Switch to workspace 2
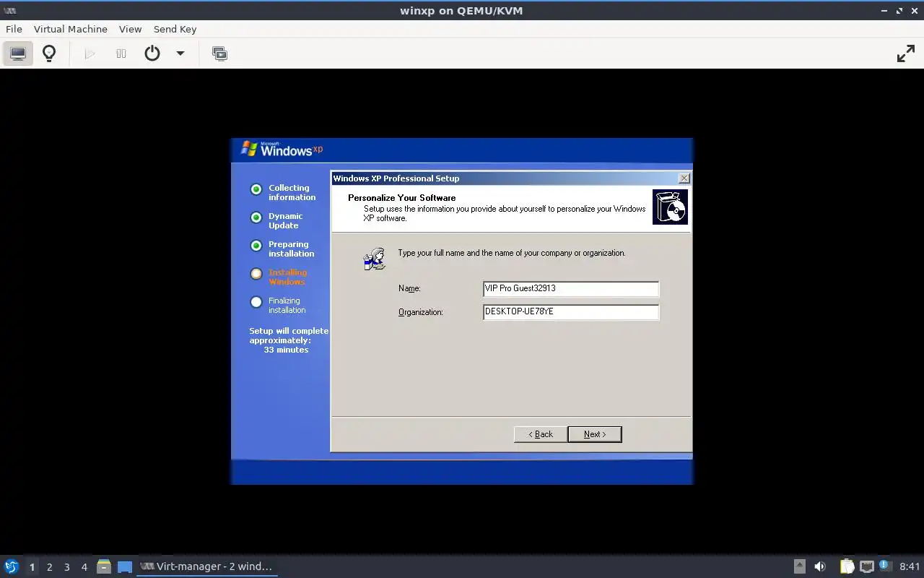This screenshot has width=924, height=578. pos(49,567)
